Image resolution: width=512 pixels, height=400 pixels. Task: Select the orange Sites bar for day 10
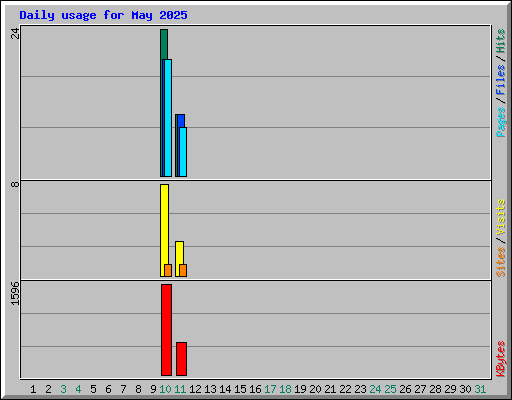click(x=168, y=270)
